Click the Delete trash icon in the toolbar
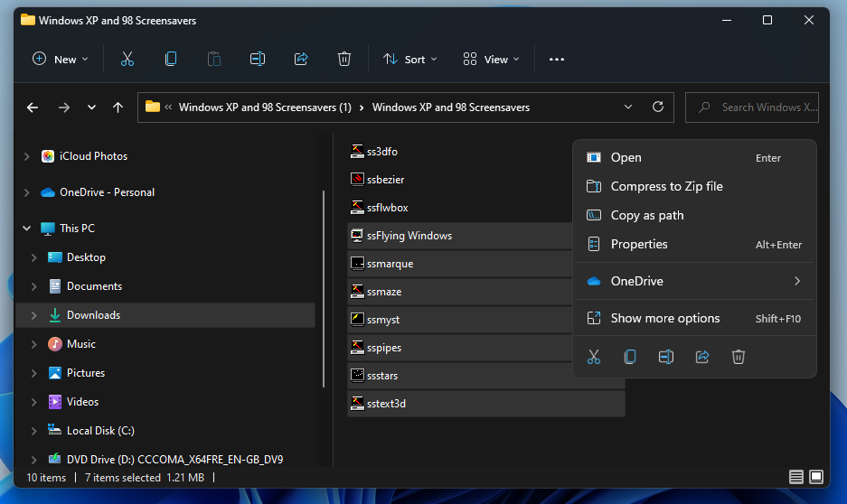847x504 pixels. point(344,59)
